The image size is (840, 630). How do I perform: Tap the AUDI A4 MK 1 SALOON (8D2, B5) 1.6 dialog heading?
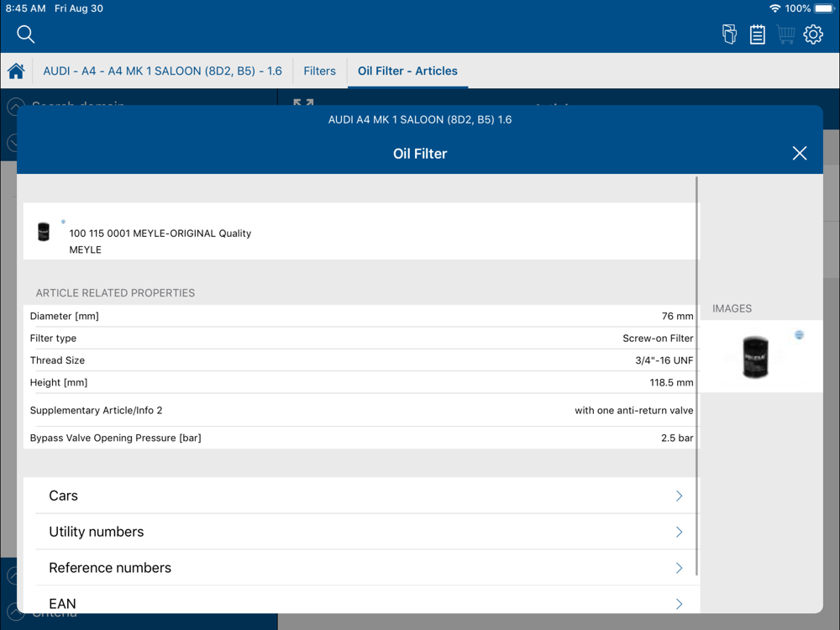[x=420, y=119]
